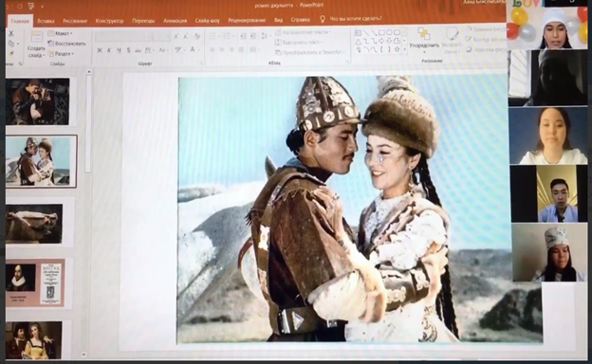This screenshot has height=364, width=592.
Task: Click the Cut scissors icon in clipboard group
Action: click(x=11, y=33)
